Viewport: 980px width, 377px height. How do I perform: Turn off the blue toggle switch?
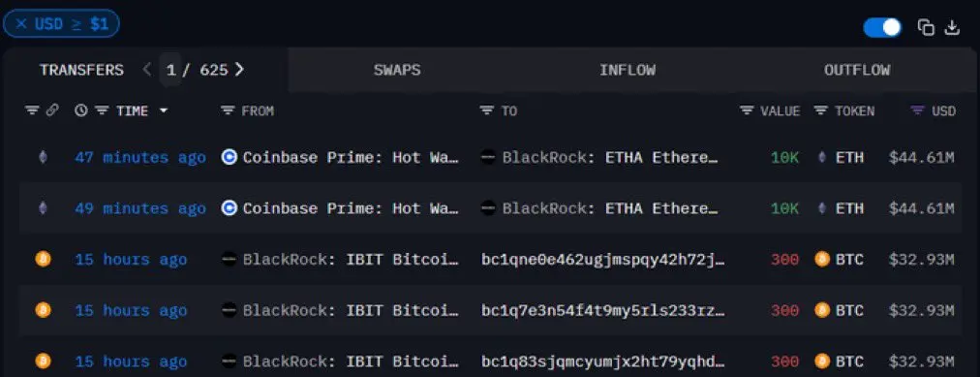[882, 27]
